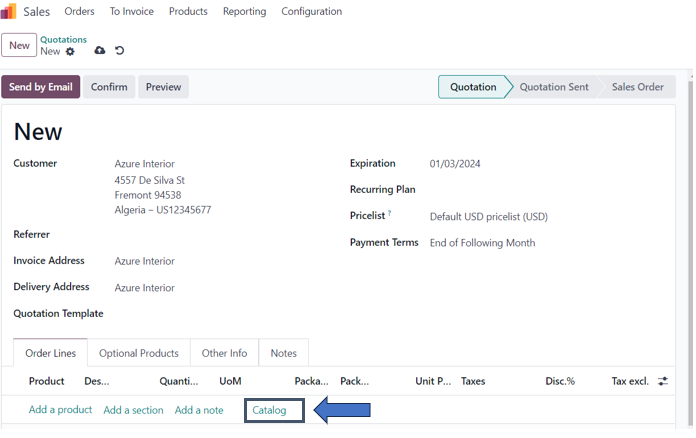
Task: Click the Confirm button
Action: point(109,87)
